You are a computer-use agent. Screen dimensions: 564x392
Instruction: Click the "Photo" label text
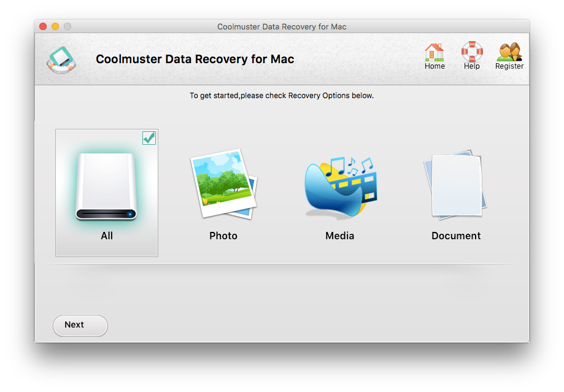pyautogui.click(x=223, y=236)
